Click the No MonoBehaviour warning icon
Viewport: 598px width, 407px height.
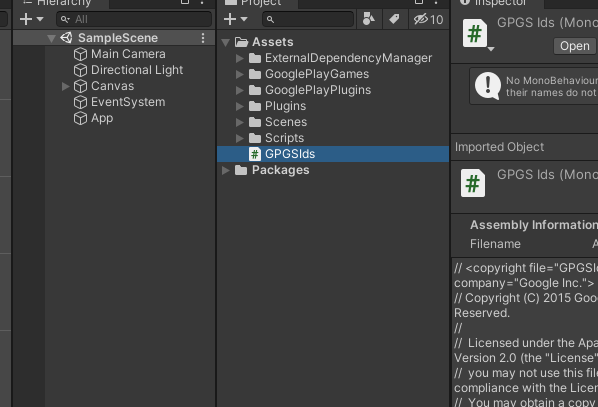pos(488,86)
